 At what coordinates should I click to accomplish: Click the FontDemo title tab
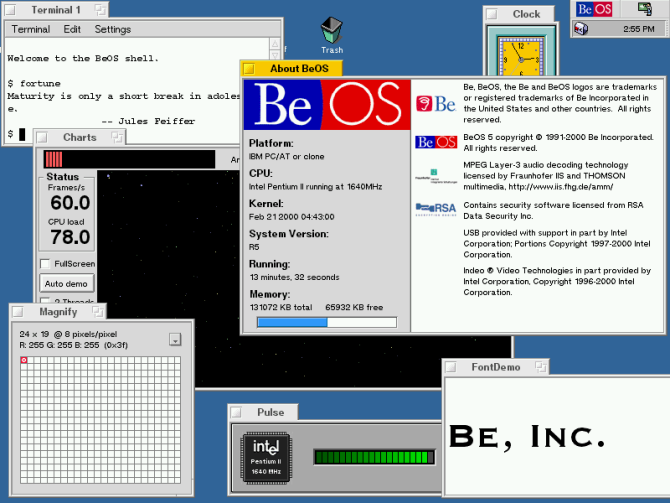coord(496,367)
